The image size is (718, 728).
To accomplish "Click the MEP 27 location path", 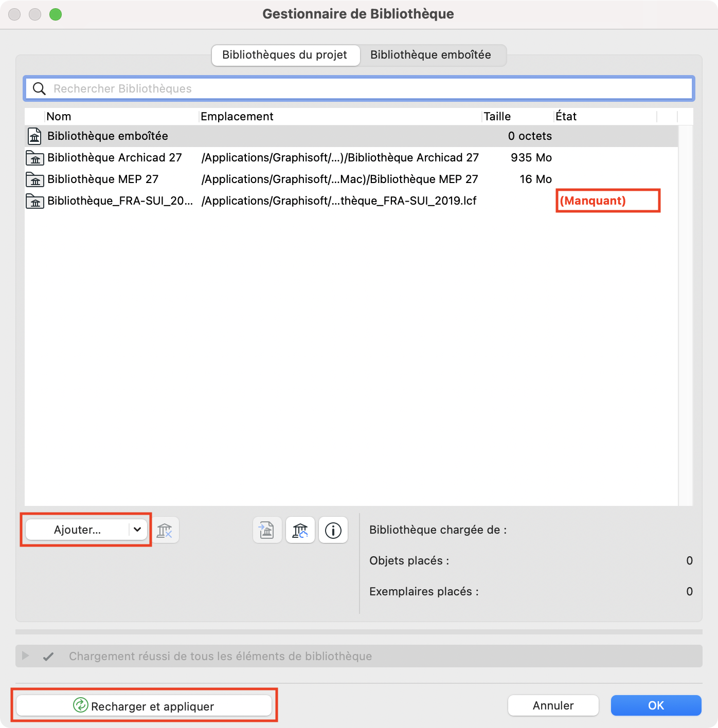I will (x=339, y=179).
